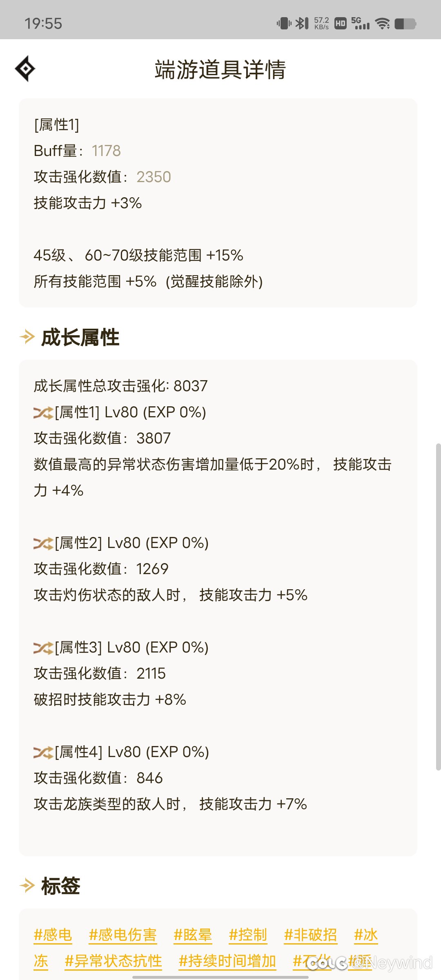
Task: Open the #感电伤害 tag
Action: point(123,935)
